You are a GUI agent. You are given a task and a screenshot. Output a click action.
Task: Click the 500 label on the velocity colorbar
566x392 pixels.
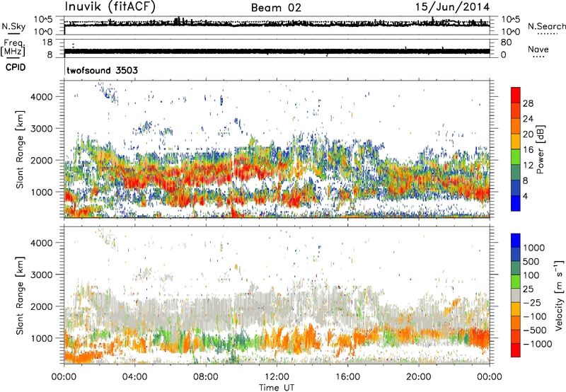(533, 262)
